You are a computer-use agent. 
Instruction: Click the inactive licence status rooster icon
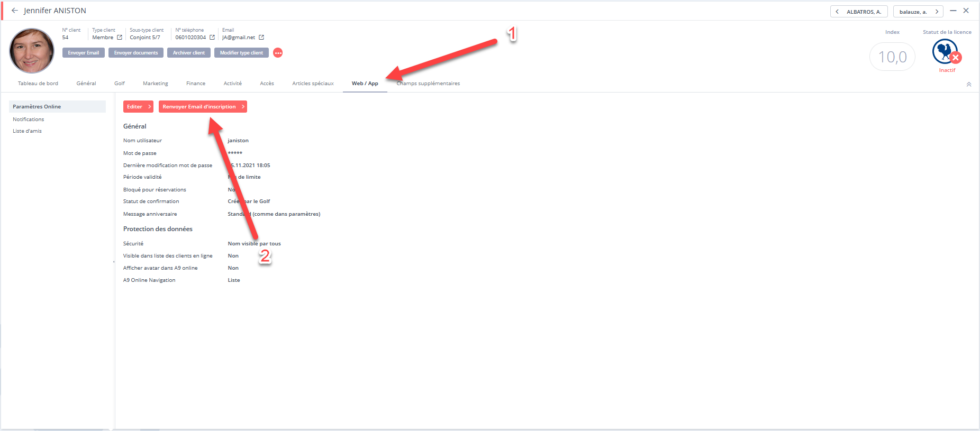(947, 52)
